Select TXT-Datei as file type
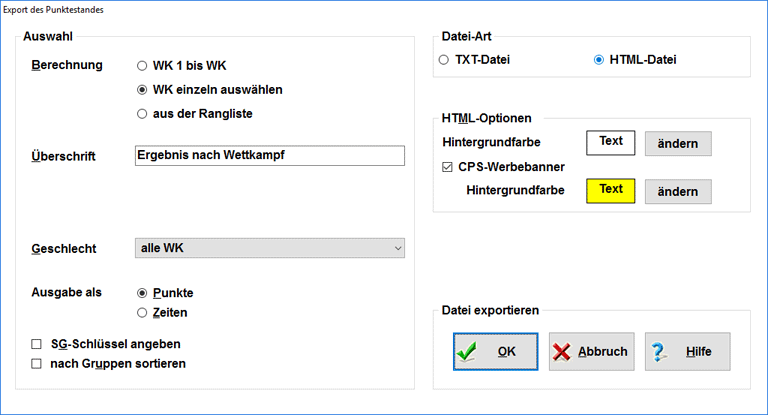This screenshot has height=415, width=768. point(444,60)
